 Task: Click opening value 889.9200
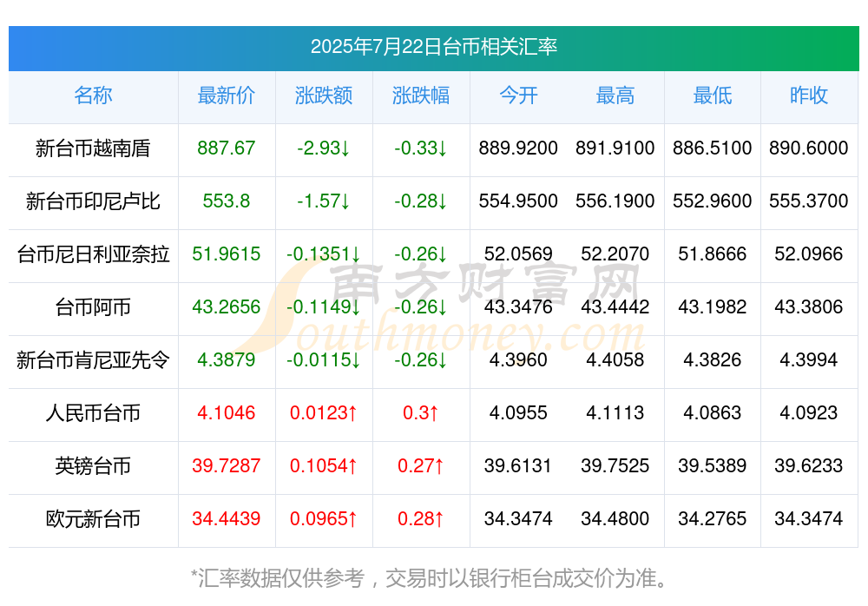518,148
